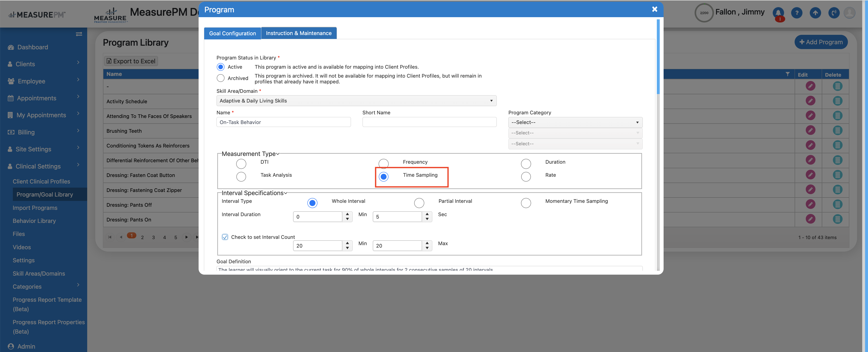Switch to Instruction & Maintenance tab
868x352 pixels.
(x=299, y=33)
